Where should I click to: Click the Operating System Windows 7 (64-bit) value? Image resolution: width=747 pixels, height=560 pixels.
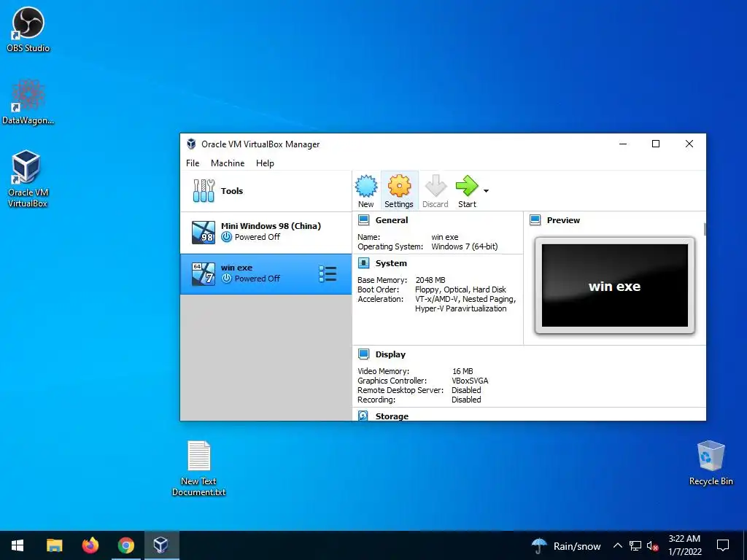click(x=465, y=246)
